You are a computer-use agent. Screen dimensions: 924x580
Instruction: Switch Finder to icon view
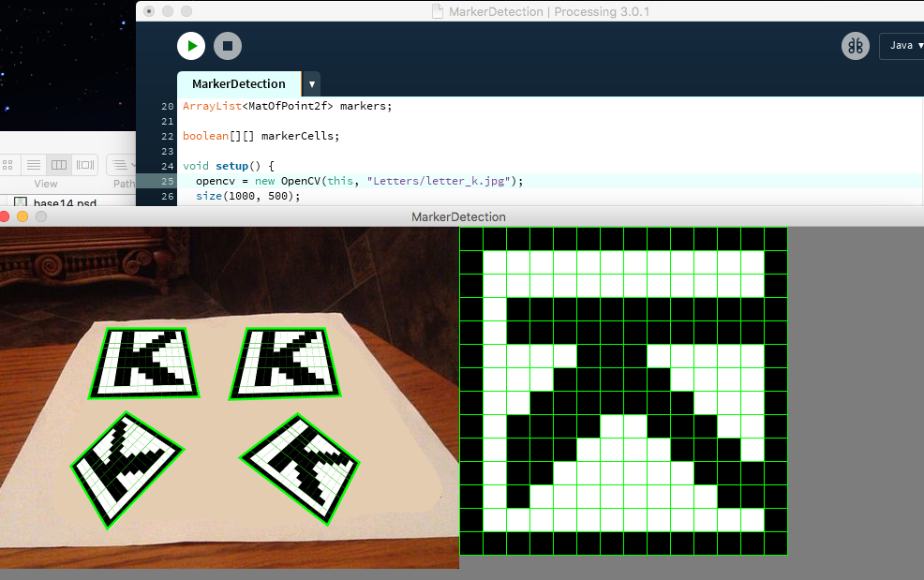coord(7,165)
